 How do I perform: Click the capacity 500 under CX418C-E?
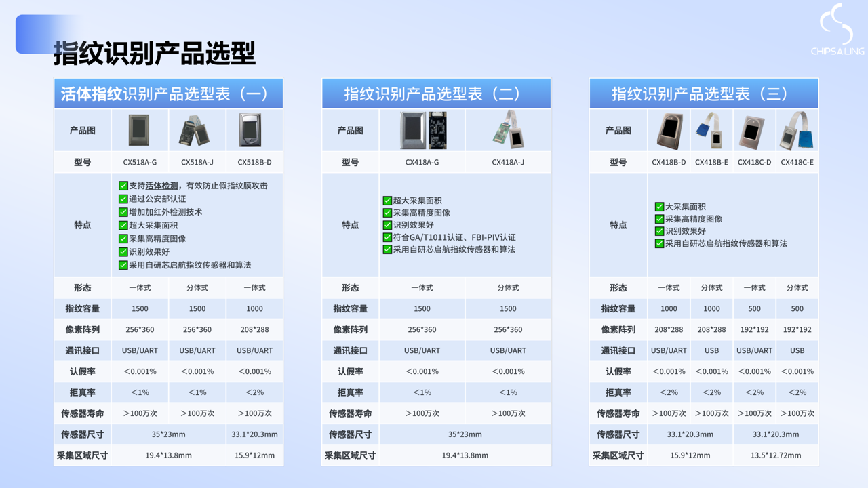[x=797, y=309]
